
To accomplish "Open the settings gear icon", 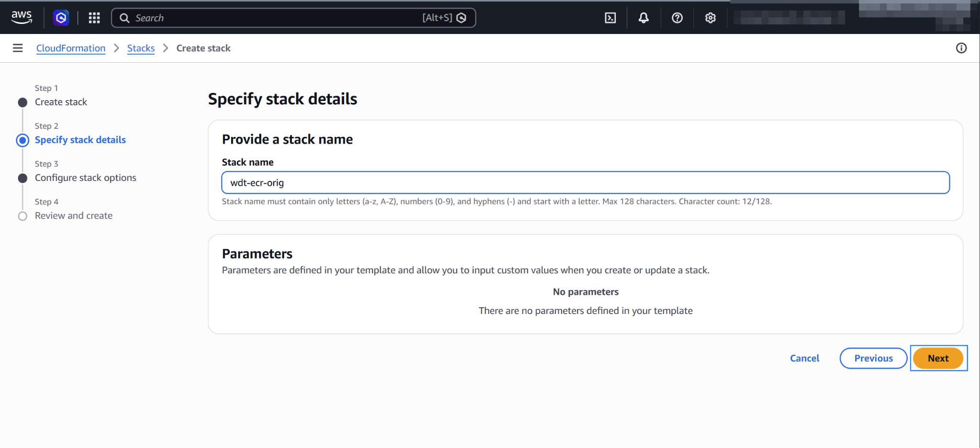I will tap(711, 18).
